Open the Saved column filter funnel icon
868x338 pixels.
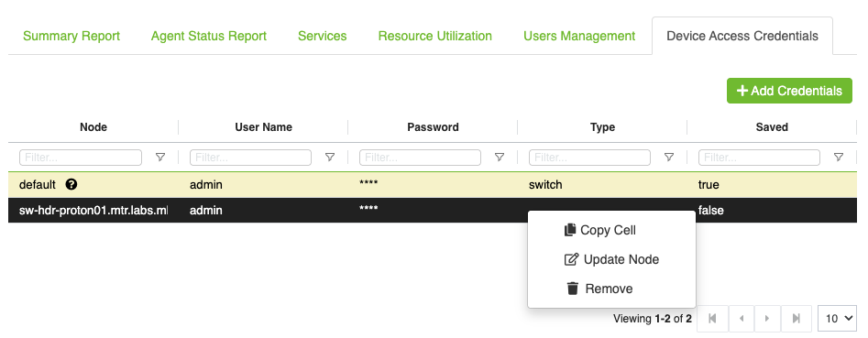839,158
